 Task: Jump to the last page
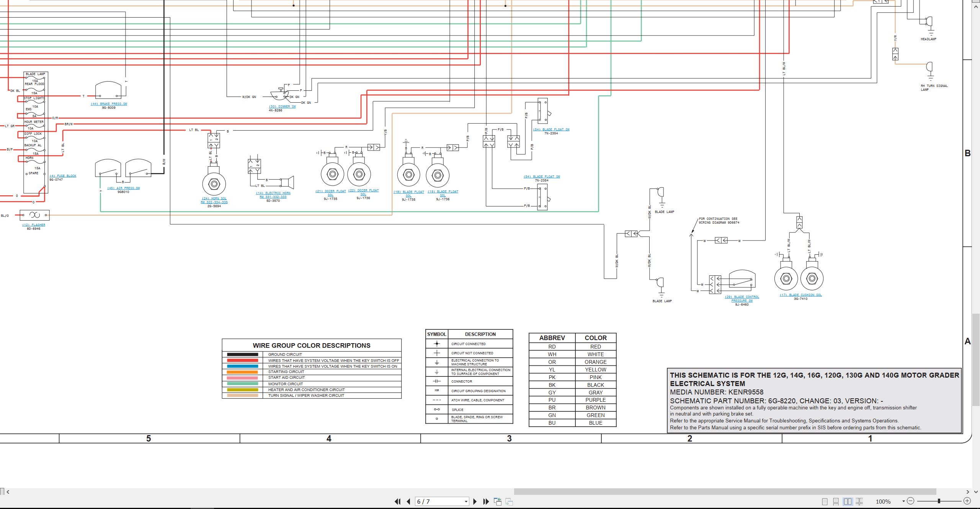pos(486,501)
